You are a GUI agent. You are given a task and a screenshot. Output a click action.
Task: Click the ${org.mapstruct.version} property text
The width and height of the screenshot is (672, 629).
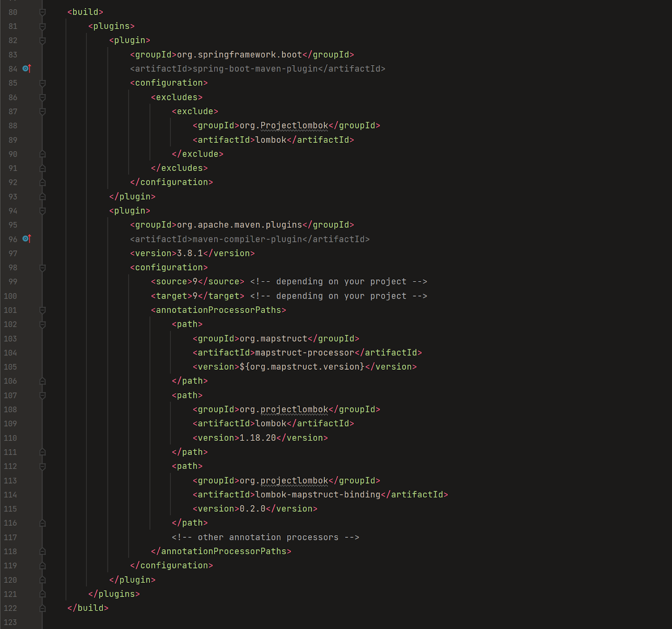point(302,367)
